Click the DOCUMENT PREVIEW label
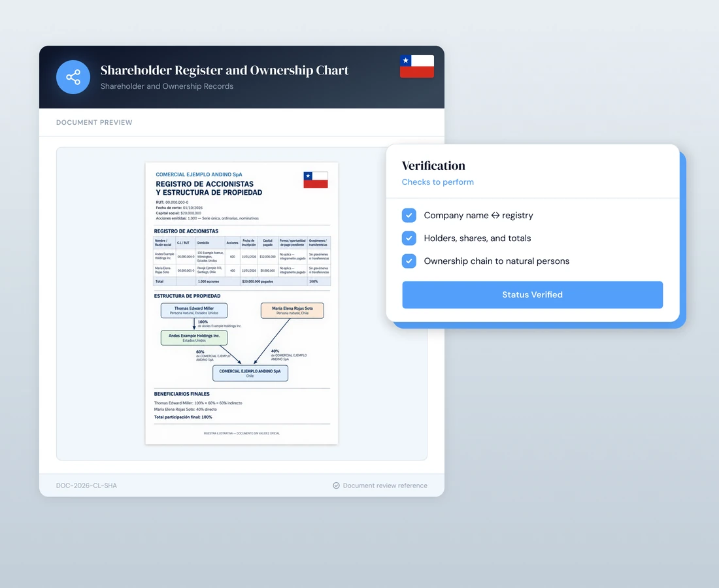Viewport: 719px width, 588px height. tap(94, 122)
